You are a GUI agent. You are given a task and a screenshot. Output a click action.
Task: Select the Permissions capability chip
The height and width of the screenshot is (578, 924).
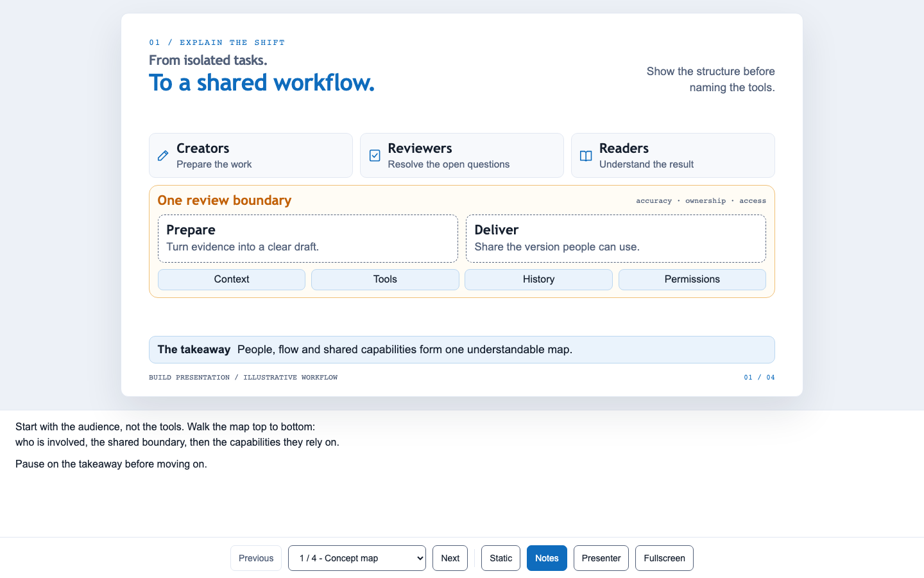tap(692, 279)
